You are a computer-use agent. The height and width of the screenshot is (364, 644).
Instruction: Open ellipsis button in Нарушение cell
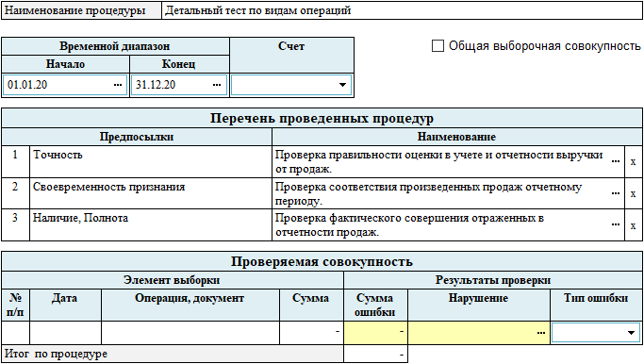coord(541,333)
